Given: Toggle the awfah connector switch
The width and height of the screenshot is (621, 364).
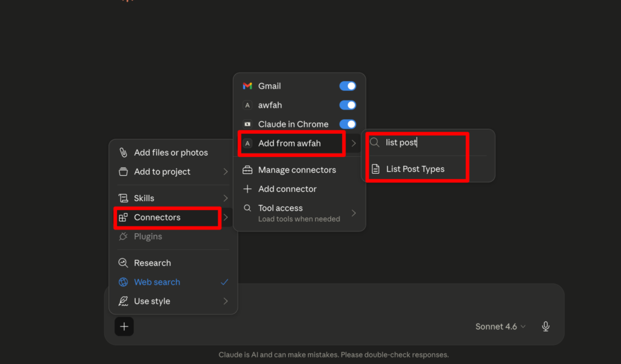Looking at the screenshot, I should tap(347, 105).
